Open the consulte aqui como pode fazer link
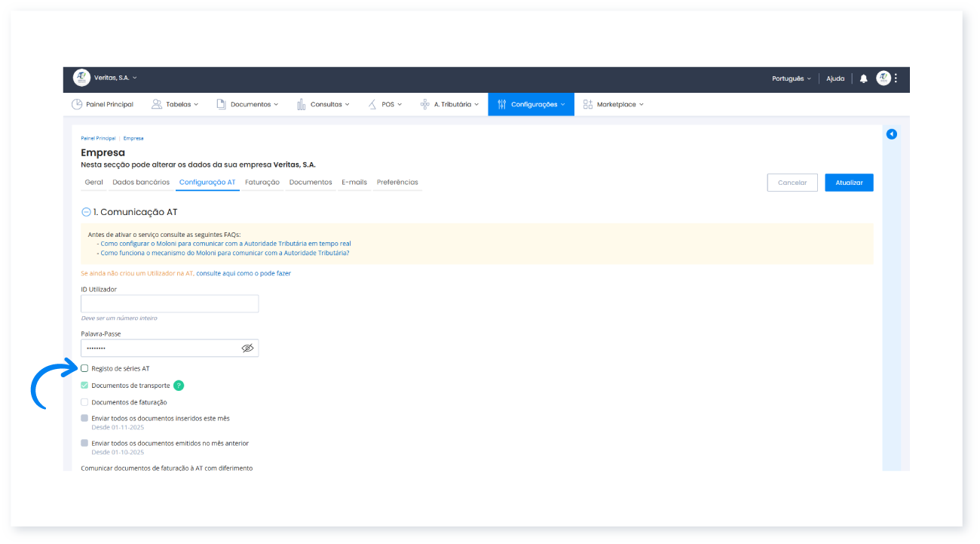The width and height of the screenshot is (980, 544). [243, 273]
